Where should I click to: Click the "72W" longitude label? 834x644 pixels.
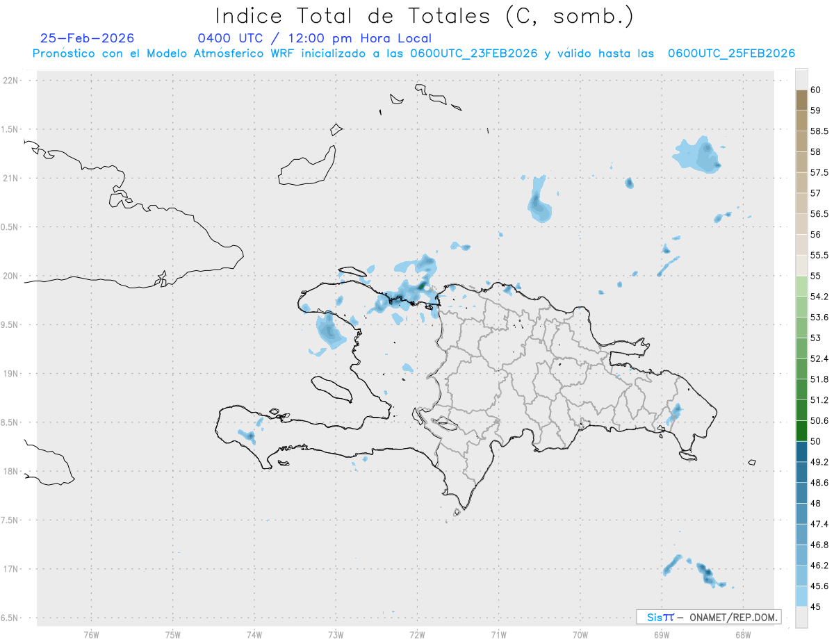click(417, 634)
